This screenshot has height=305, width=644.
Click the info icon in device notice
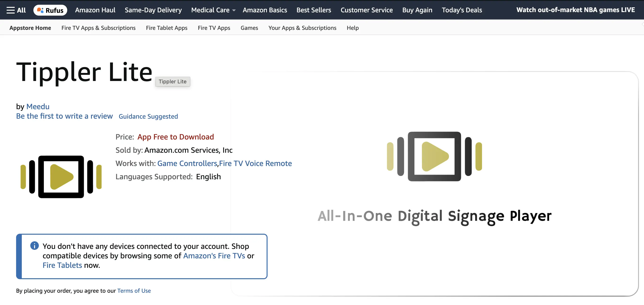coord(35,246)
